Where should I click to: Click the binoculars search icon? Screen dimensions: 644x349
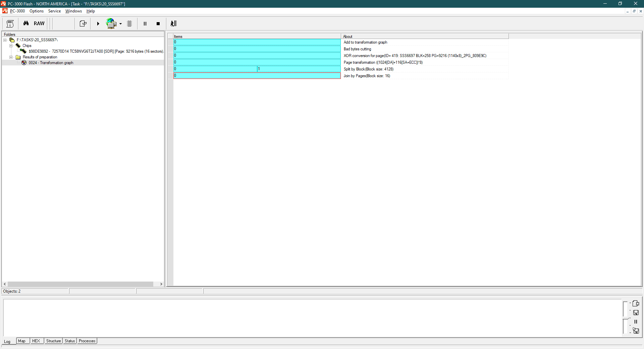tap(26, 23)
